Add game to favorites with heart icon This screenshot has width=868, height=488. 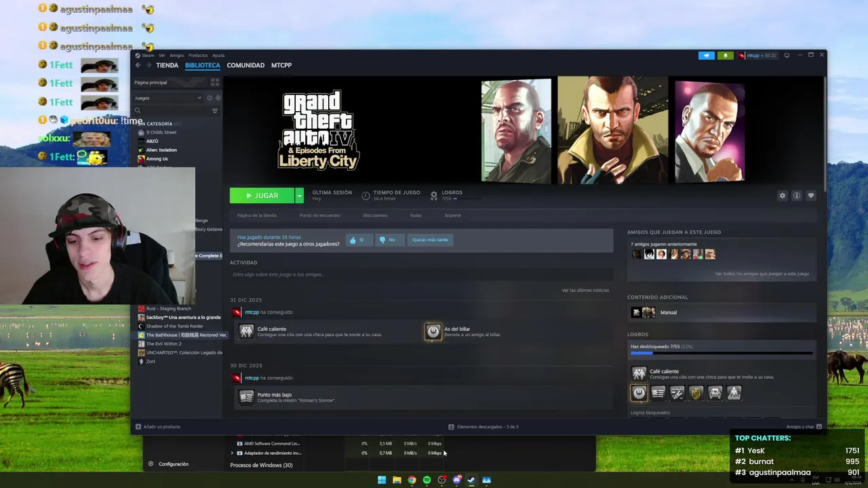[810, 195]
